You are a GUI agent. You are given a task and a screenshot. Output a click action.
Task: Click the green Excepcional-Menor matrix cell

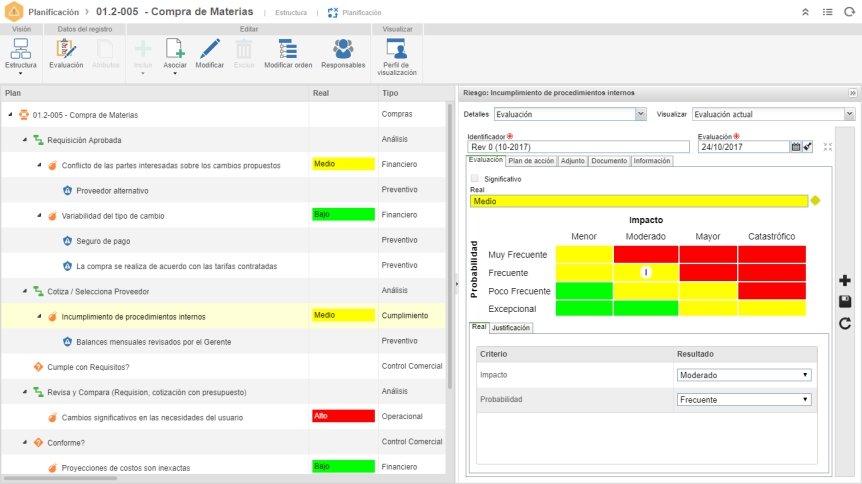(x=584, y=309)
